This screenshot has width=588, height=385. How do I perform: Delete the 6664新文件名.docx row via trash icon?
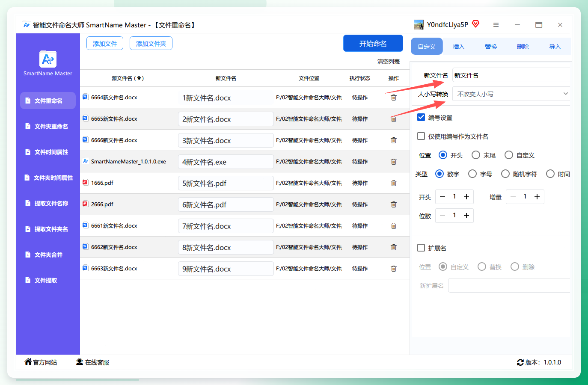(394, 98)
